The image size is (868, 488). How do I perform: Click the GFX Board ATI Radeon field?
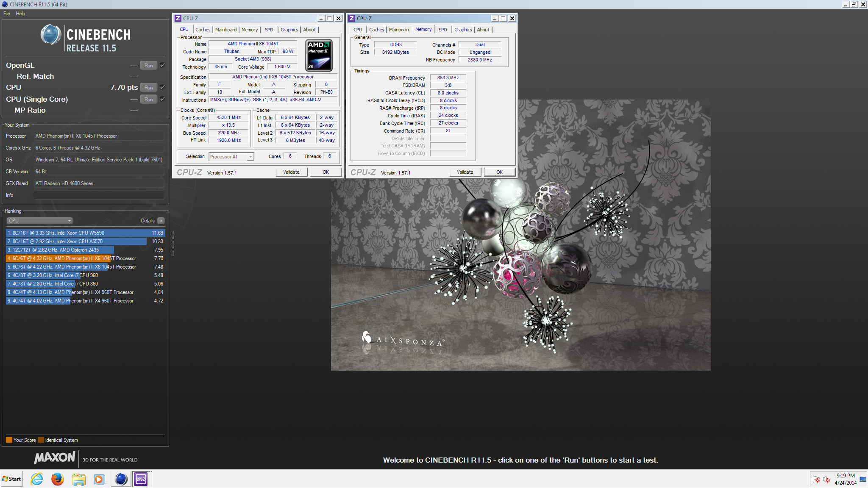tap(99, 183)
